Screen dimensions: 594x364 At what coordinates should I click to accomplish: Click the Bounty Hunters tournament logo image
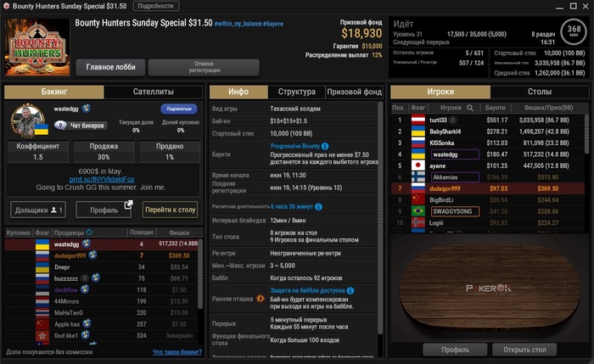(37, 48)
